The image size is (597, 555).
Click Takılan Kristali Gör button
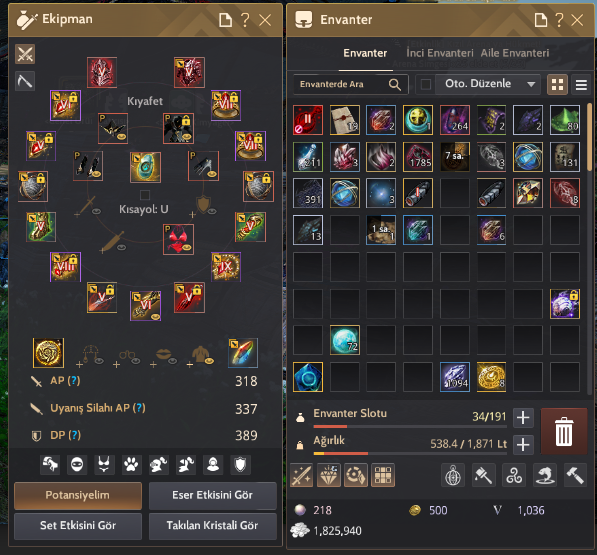(212, 526)
